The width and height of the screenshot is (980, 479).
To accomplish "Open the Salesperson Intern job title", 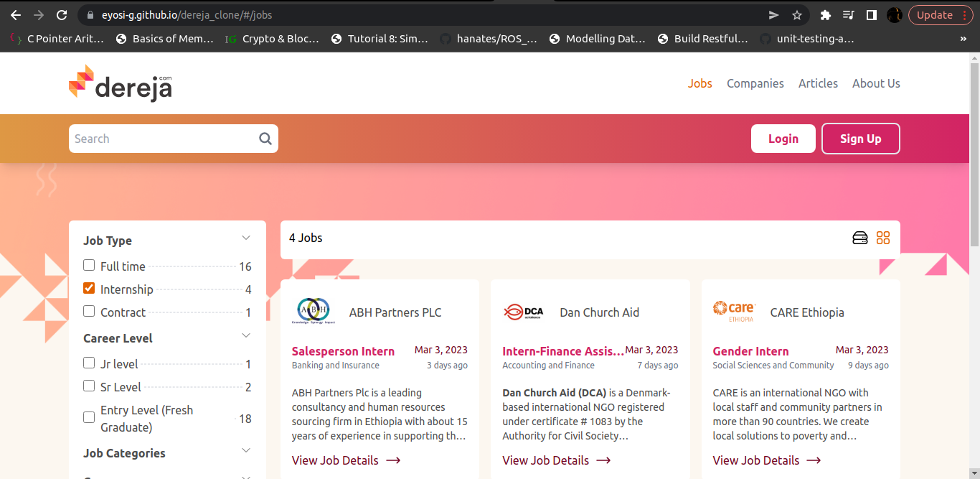I will point(343,351).
